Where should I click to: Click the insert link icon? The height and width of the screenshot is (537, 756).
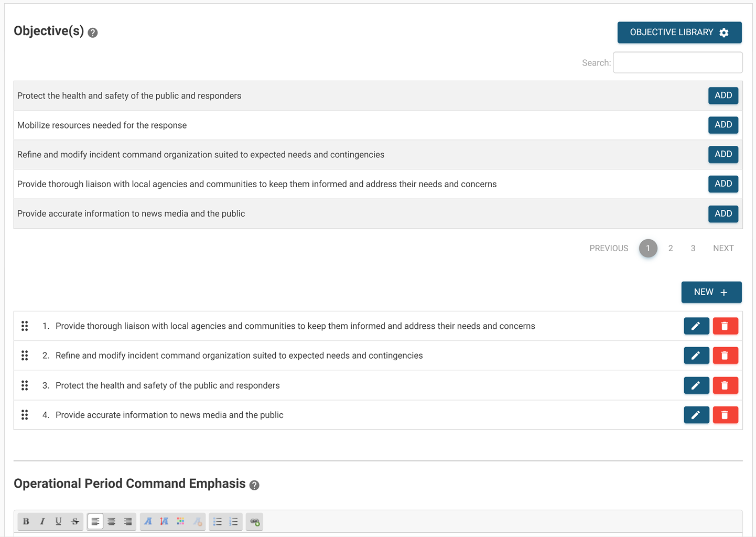pos(255,521)
